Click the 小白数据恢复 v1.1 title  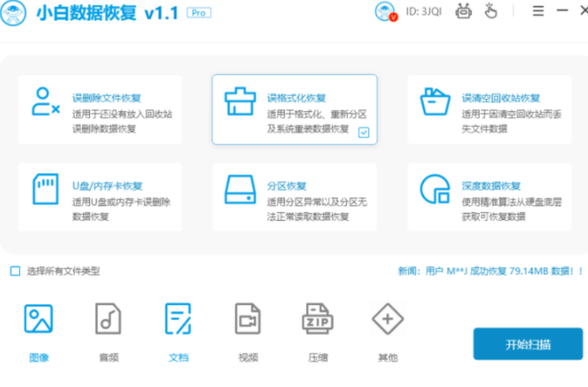[107, 13]
